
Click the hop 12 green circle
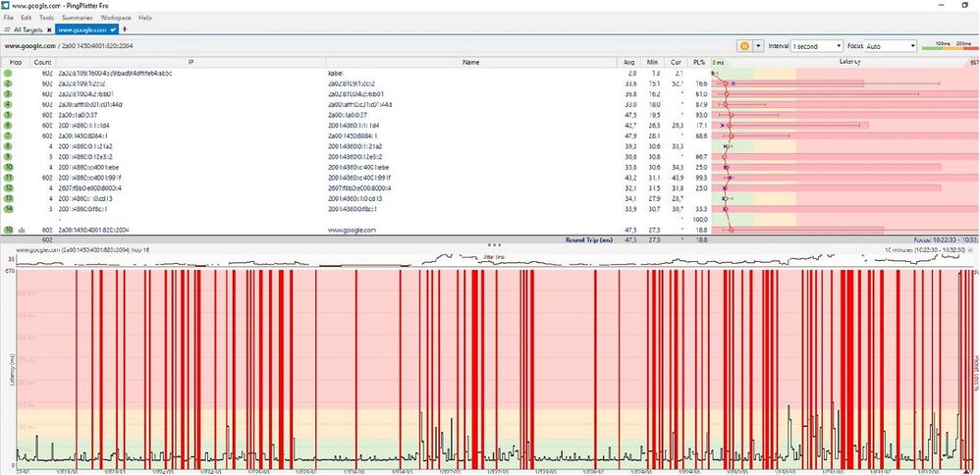[8, 188]
